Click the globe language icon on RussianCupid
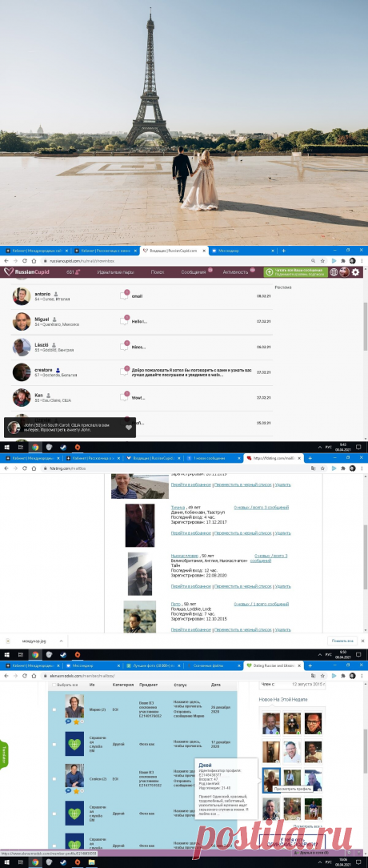 [334, 271]
